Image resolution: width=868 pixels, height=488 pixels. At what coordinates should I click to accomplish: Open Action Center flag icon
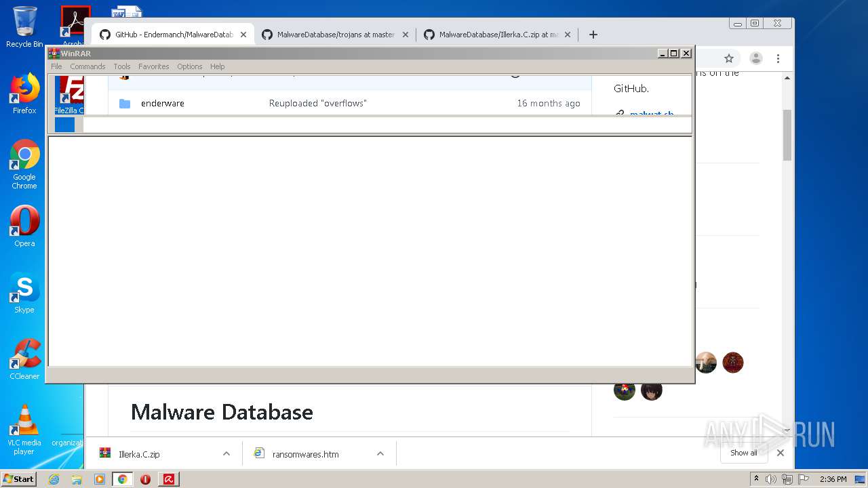point(802,479)
